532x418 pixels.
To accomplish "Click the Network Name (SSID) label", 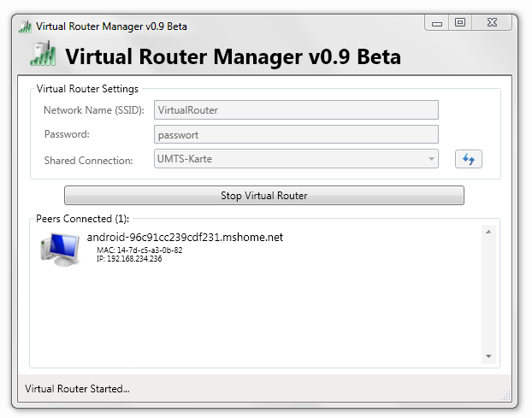I will click(93, 110).
